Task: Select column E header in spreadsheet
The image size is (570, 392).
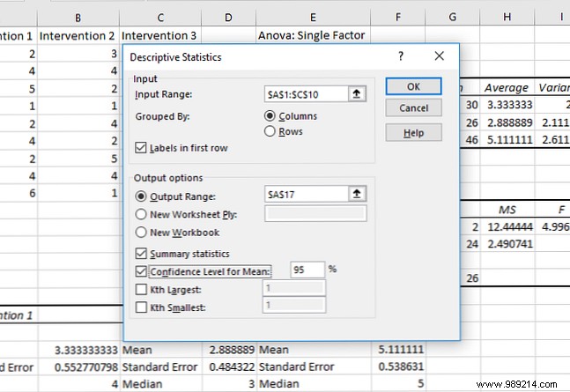Action: click(x=313, y=18)
